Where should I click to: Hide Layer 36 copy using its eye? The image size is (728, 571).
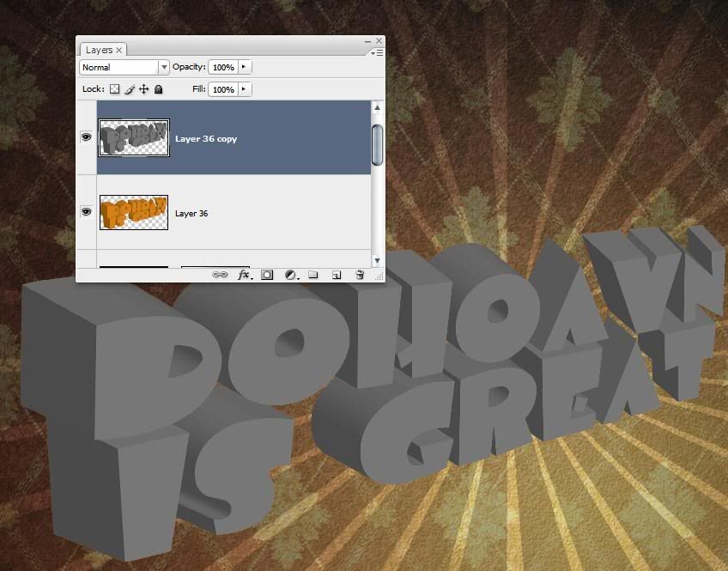coord(87,137)
